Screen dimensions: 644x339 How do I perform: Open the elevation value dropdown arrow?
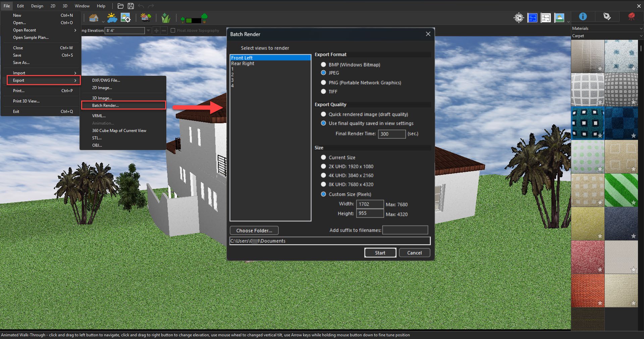tap(149, 30)
